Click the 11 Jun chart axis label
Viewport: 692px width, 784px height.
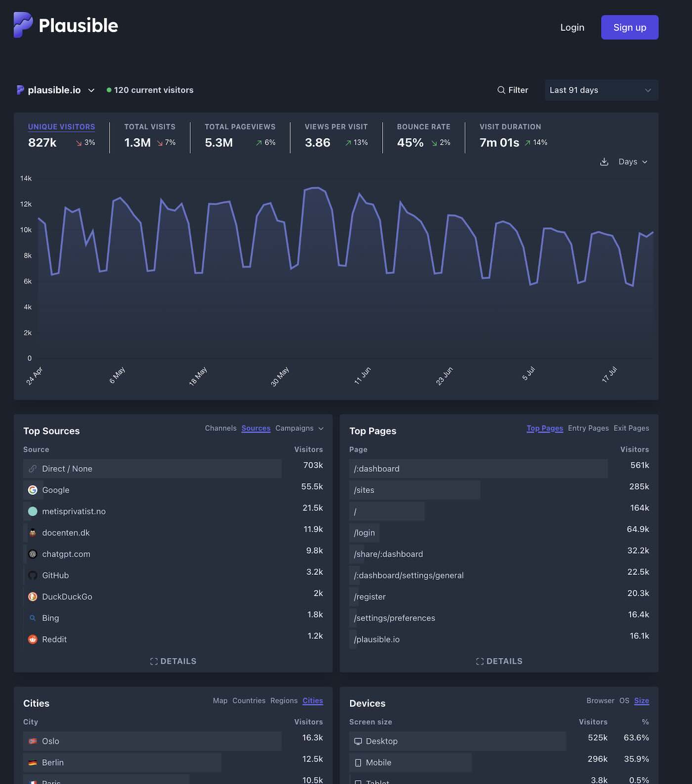point(362,376)
